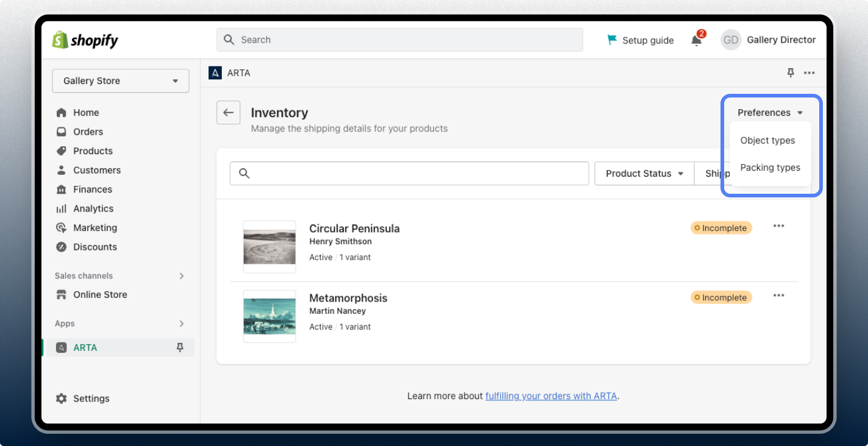Open the Gallery Store switcher

(120, 80)
